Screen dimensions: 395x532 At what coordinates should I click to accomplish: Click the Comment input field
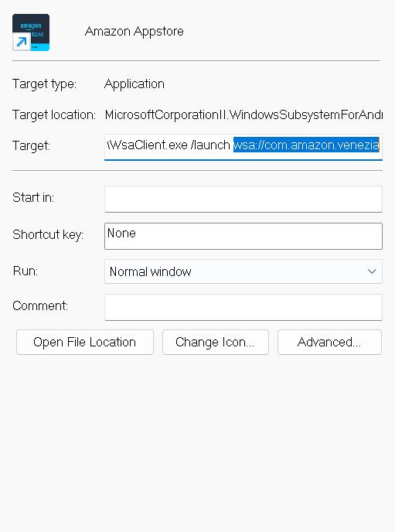(x=243, y=308)
